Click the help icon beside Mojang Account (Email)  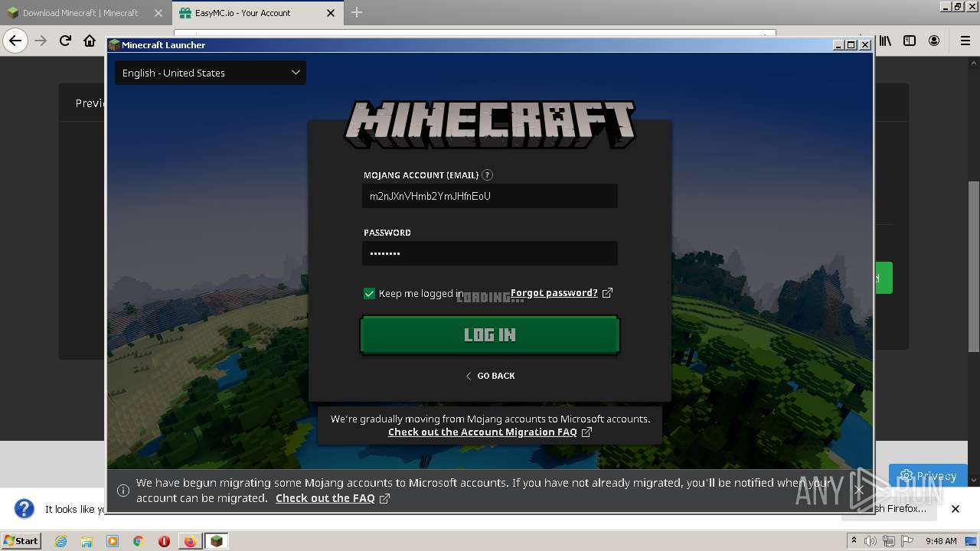pos(488,175)
